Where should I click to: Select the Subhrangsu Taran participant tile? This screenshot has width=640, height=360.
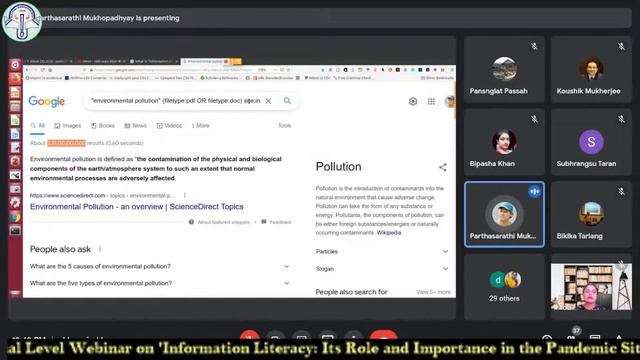(x=591, y=142)
